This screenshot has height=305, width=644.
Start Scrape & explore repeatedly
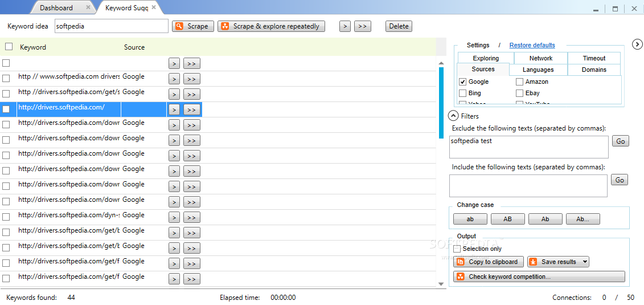coord(271,26)
